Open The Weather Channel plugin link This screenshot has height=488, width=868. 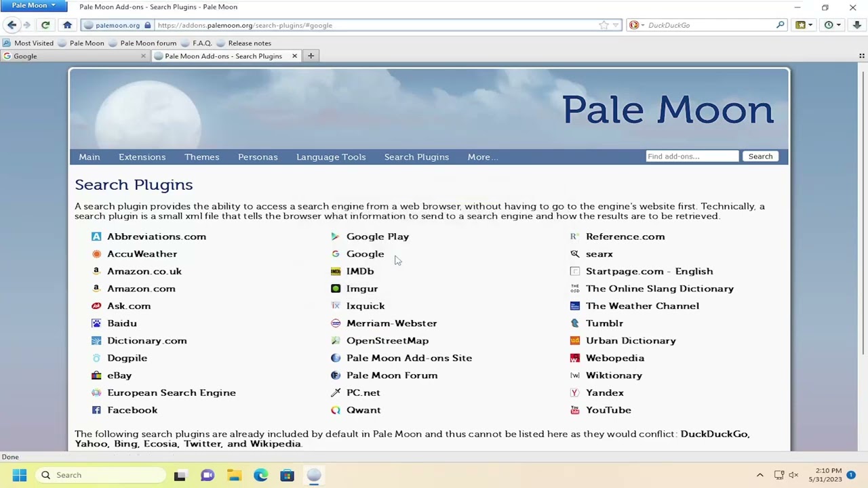[x=642, y=306]
